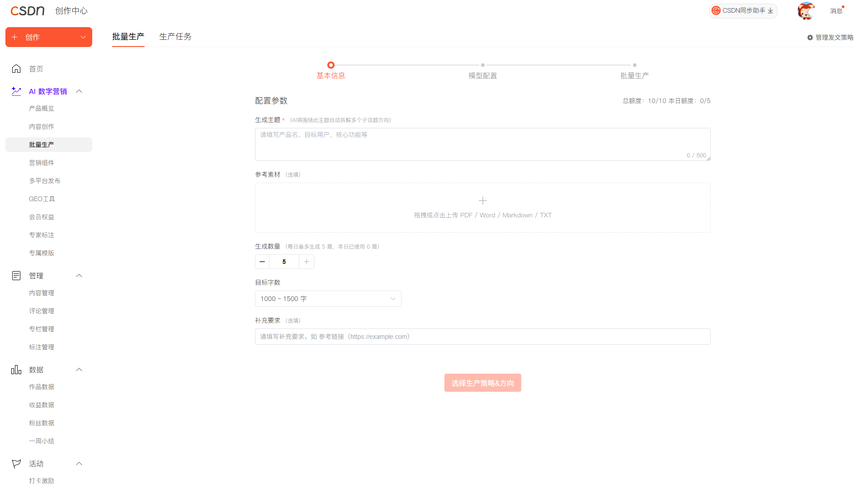Open GEO工具 in sidebar
This screenshot has width=868, height=488.
point(42,199)
